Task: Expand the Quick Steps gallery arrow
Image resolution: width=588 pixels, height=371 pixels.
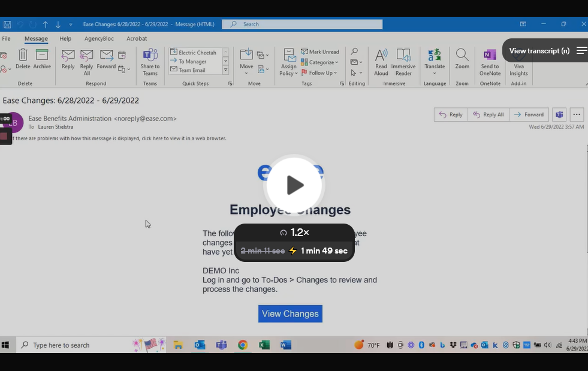Action: point(226,70)
